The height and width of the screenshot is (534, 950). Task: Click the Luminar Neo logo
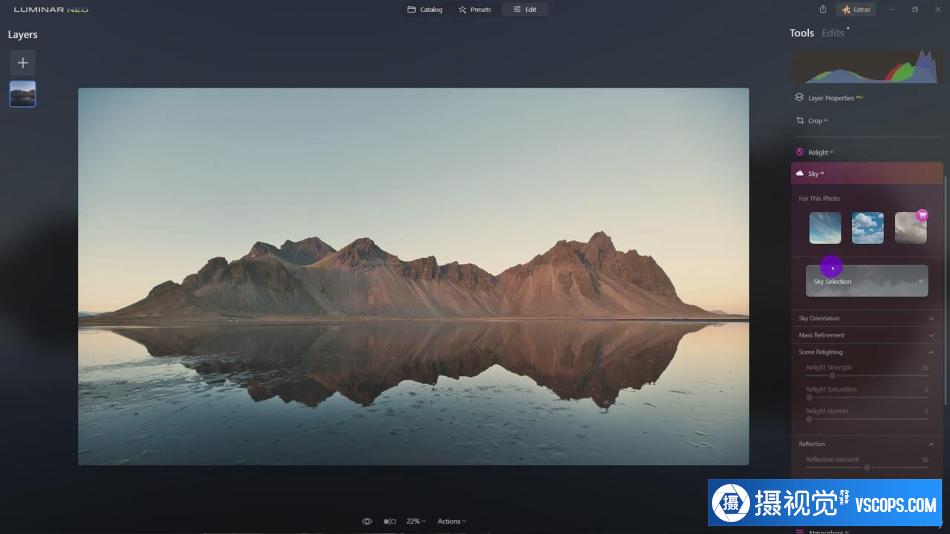(51, 10)
